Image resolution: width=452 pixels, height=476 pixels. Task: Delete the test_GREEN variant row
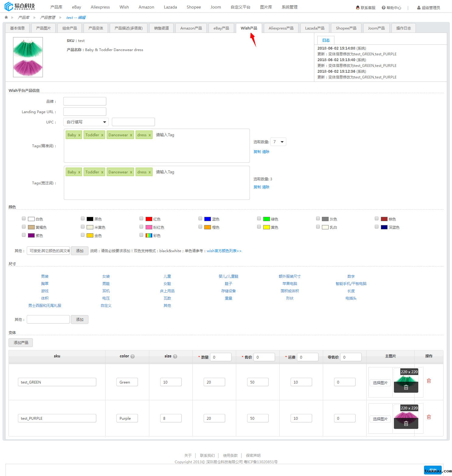click(429, 381)
